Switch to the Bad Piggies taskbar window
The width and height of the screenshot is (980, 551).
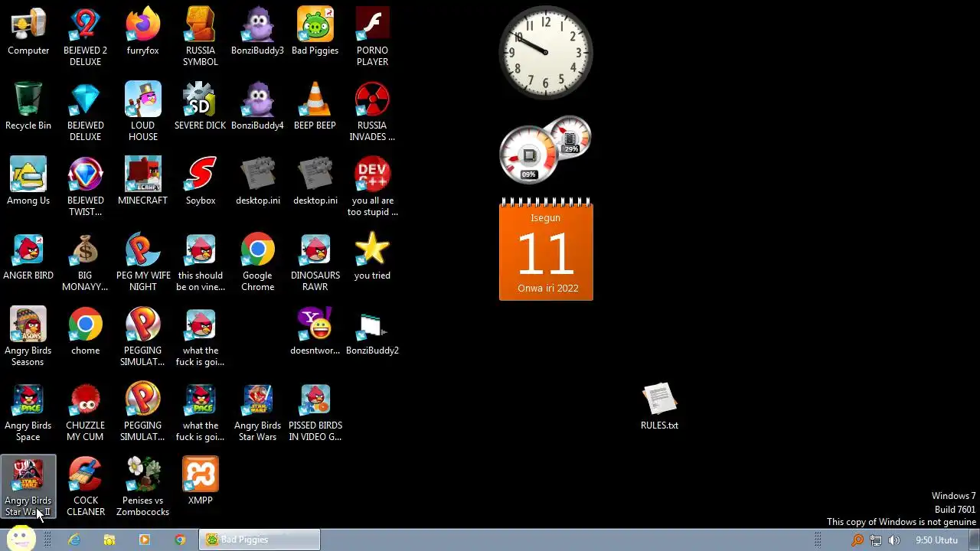[260, 540]
